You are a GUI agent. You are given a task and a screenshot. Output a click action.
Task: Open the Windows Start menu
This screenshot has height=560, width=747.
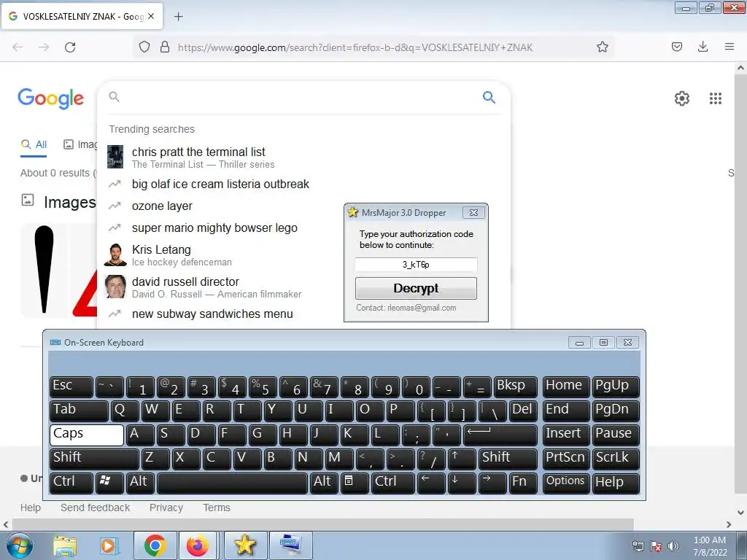point(19,545)
